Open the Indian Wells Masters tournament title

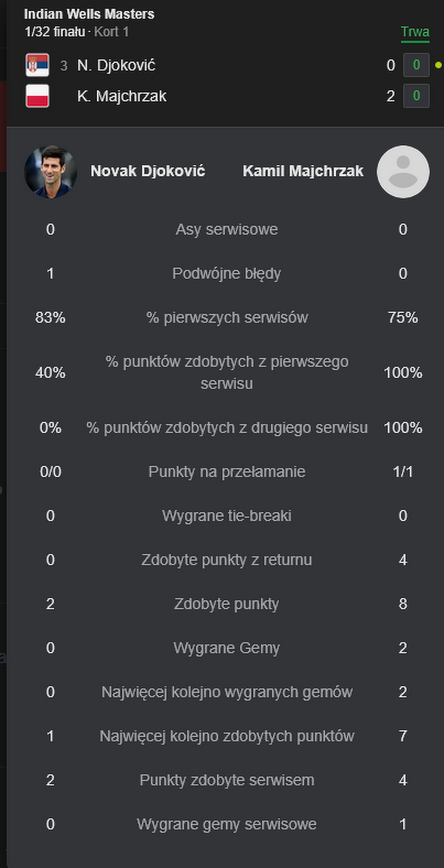(89, 15)
